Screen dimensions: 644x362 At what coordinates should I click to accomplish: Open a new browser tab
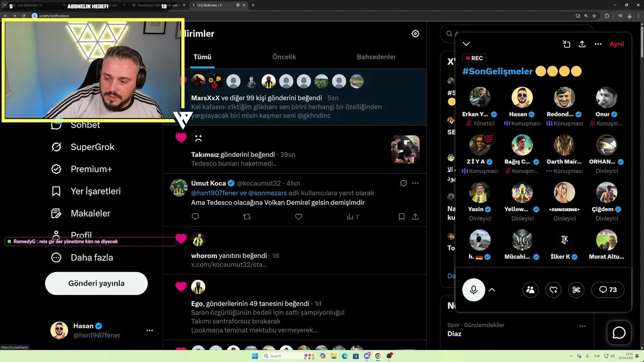point(253,5)
